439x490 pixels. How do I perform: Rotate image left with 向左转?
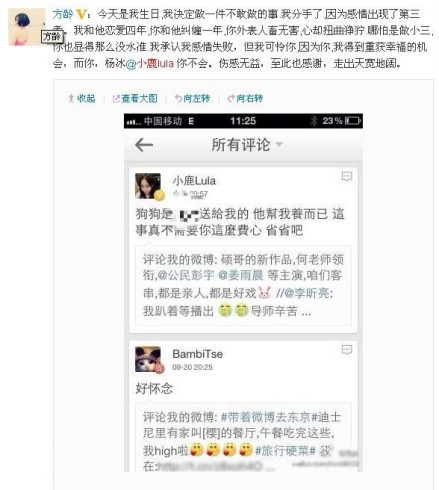tap(193, 98)
